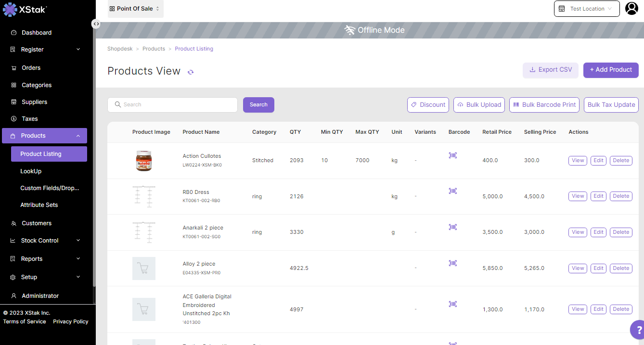Viewport: 644px width, 345px height.
Task: Open the Test Location dropdown
Action: click(x=586, y=9)
